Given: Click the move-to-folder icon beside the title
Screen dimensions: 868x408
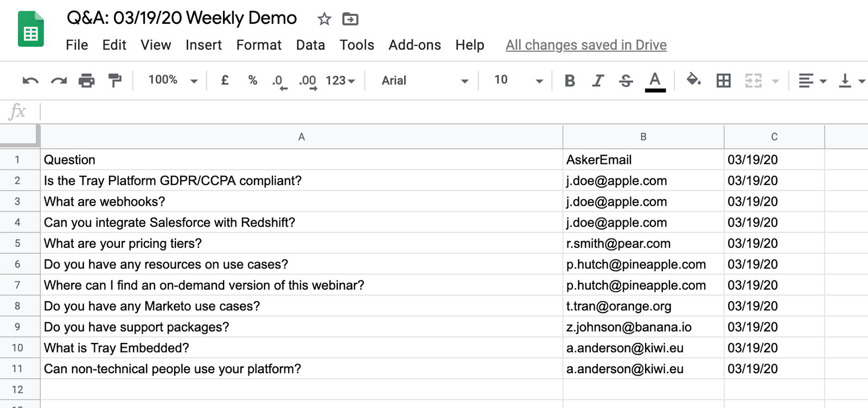Looking at the screenshot, I should point(350,20).
